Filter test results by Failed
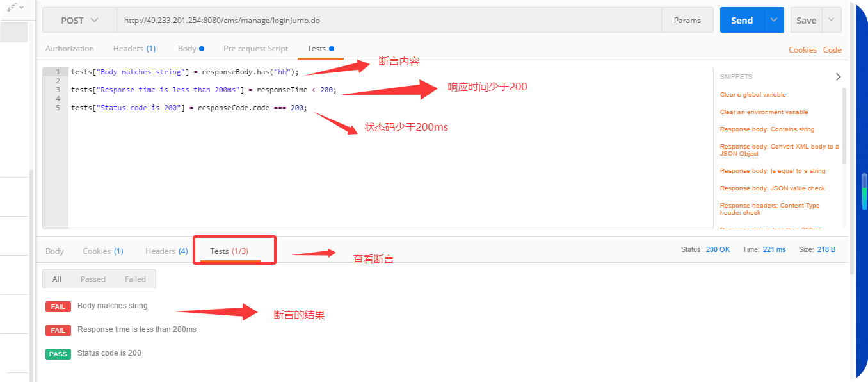The image size is (868, 382). (x=135, y=279)
